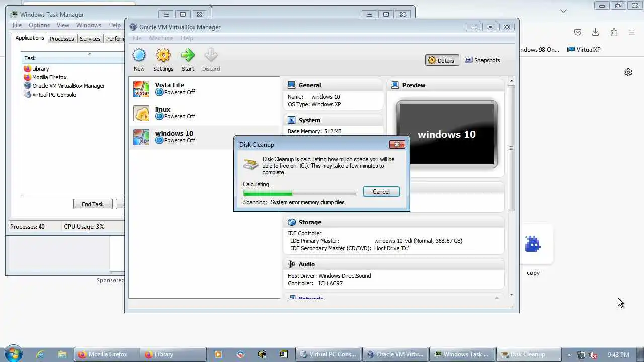Select the linux virtual machine
Viewport: 644px width, 362px height.
pos(204,113)
